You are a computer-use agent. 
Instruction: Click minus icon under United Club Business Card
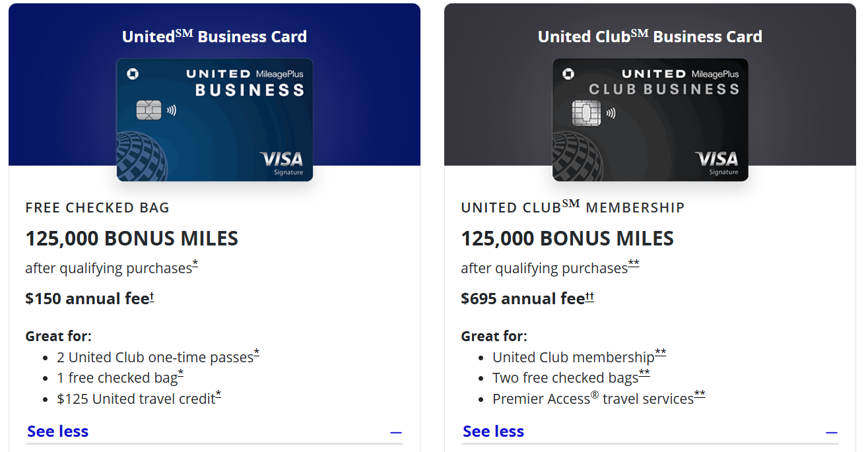pos(832,433)
